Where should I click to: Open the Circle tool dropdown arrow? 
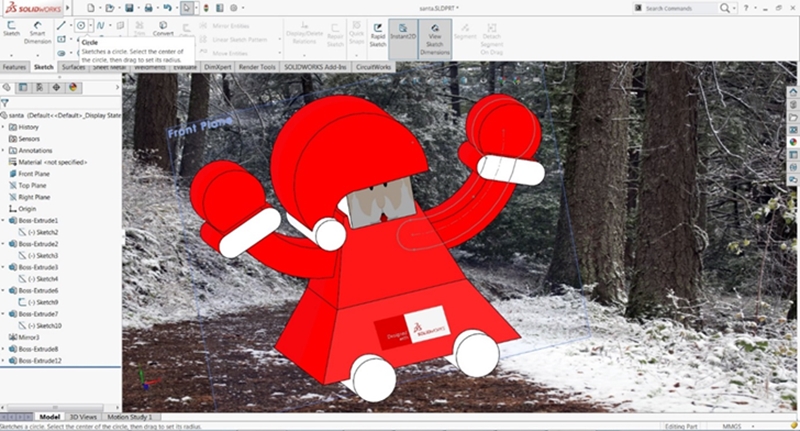click(91, 26)
